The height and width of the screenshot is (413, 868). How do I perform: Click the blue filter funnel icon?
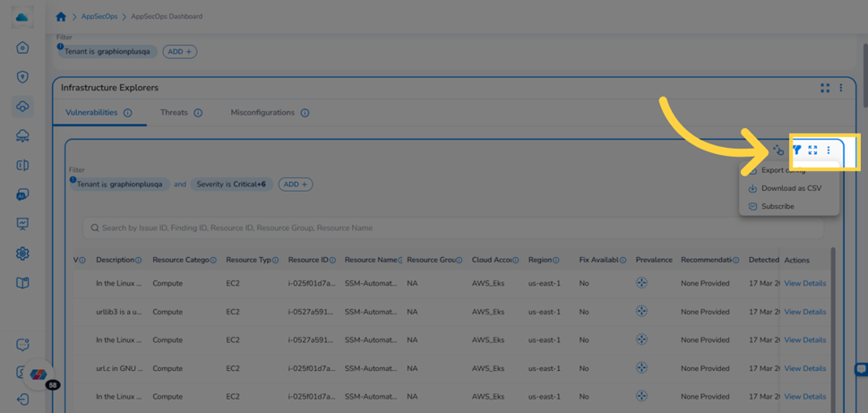point(796,150)
